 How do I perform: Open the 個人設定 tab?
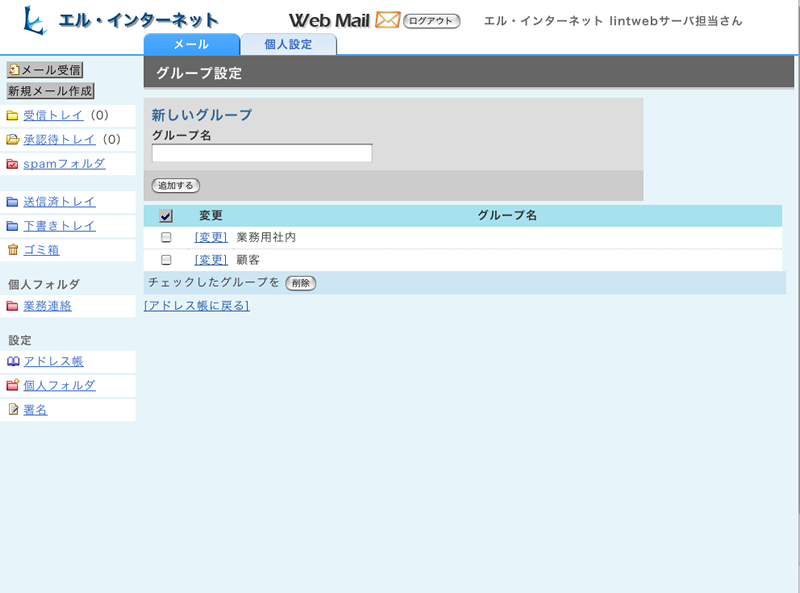click(x=288, y=44)
